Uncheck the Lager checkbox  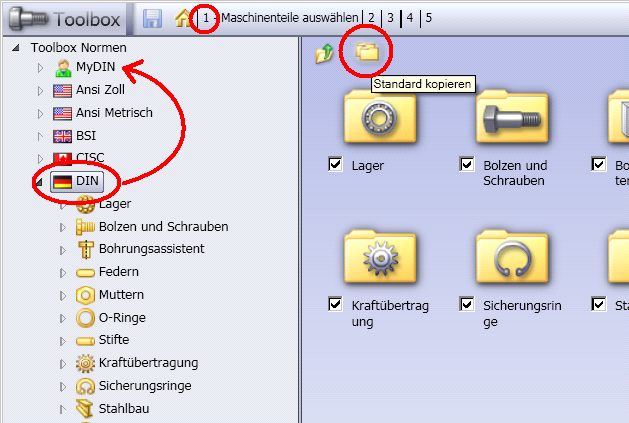coord(335,164)
